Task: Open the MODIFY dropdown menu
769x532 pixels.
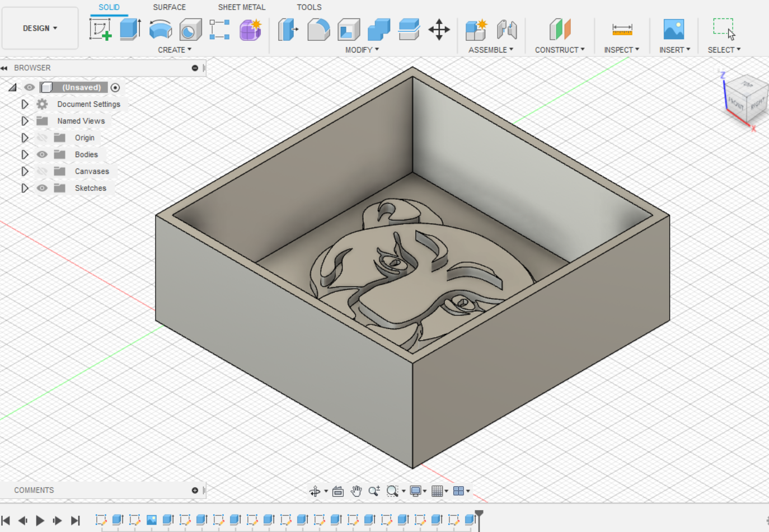Action: (x=362, y=50)
